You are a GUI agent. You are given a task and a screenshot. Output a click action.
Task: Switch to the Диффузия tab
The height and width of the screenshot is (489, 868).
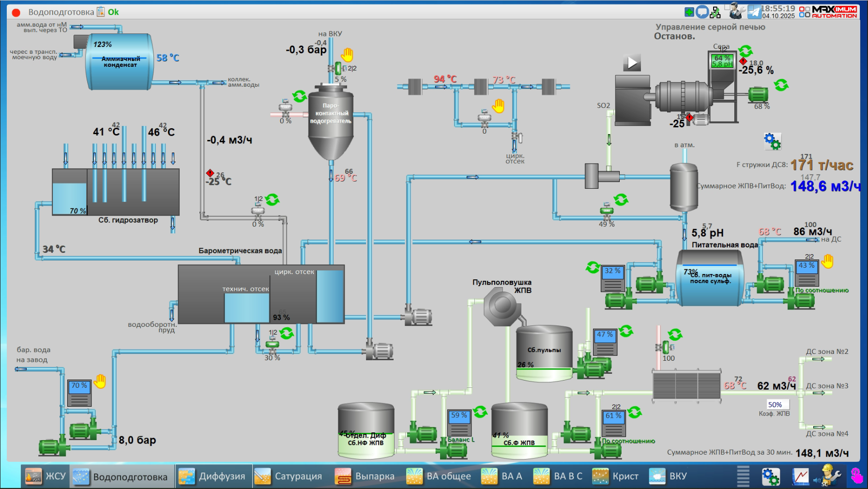point(213,476)
